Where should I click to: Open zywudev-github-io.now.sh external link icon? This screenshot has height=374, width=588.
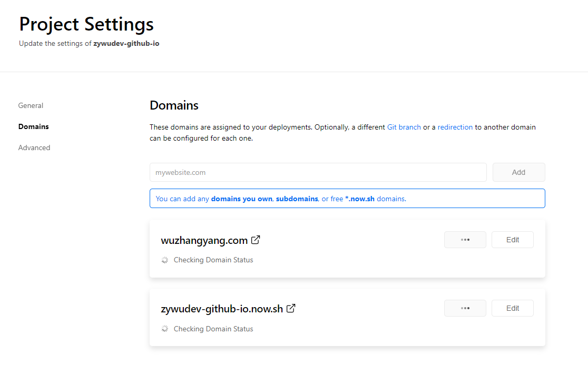tap(291, 309)
